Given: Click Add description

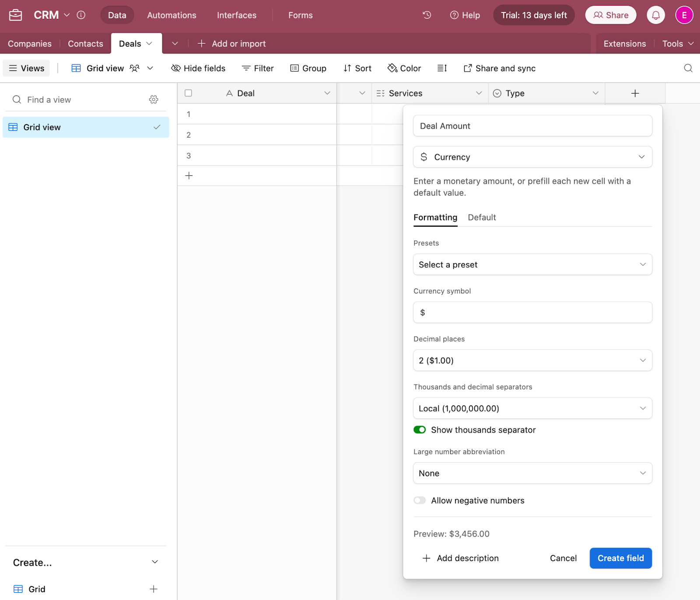Looking at the screenshot, I should (461, 558).
